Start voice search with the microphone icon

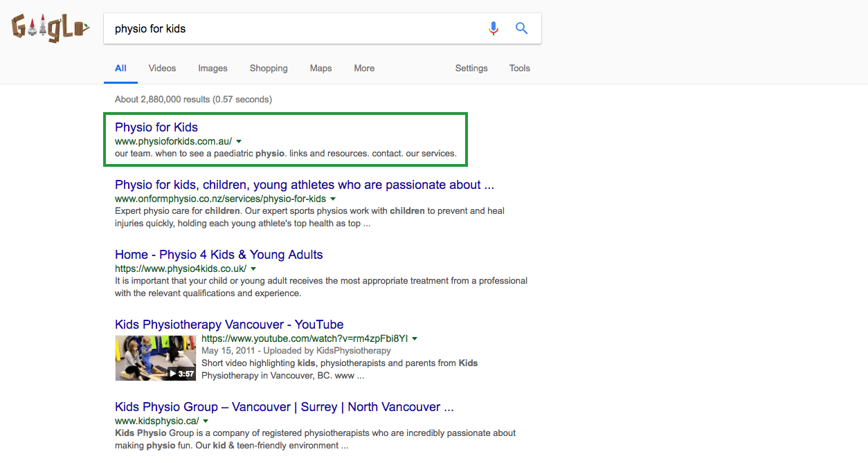493,28
